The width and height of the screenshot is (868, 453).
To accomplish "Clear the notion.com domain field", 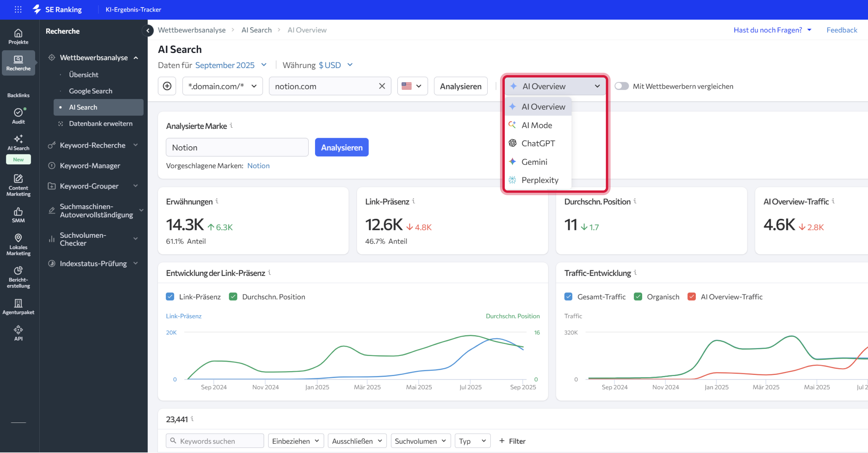I will point(382,86).
